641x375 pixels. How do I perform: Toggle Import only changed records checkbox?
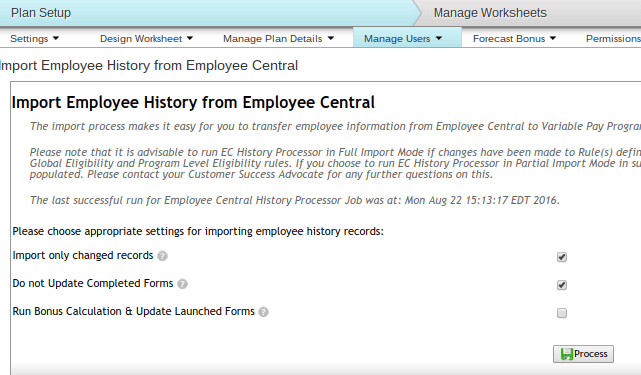[x=562, y=257]
